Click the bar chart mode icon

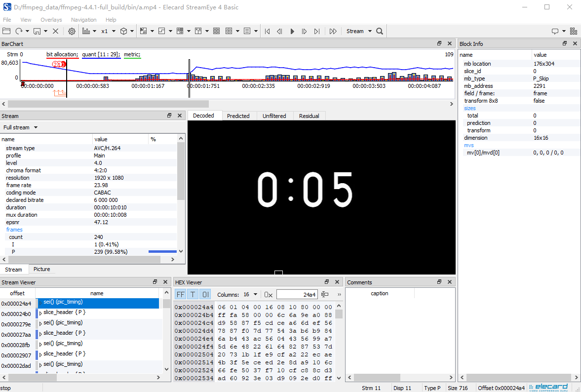[86, 31]
